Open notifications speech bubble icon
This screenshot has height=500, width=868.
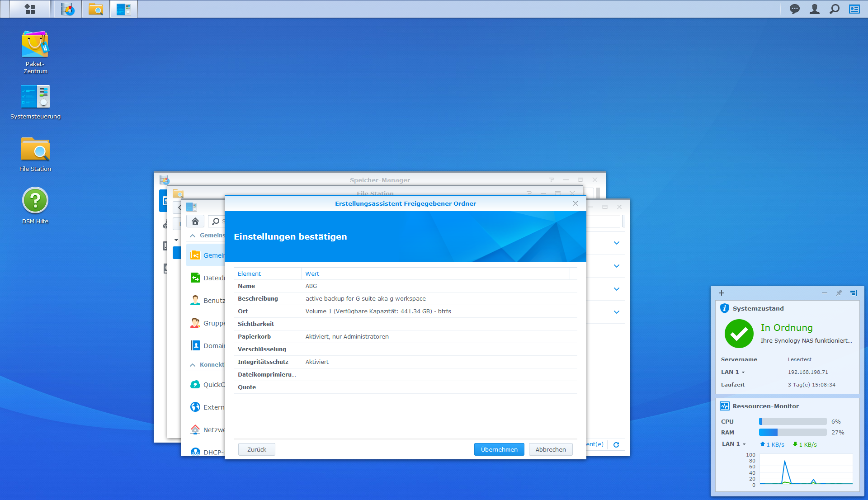click(794, 9)
